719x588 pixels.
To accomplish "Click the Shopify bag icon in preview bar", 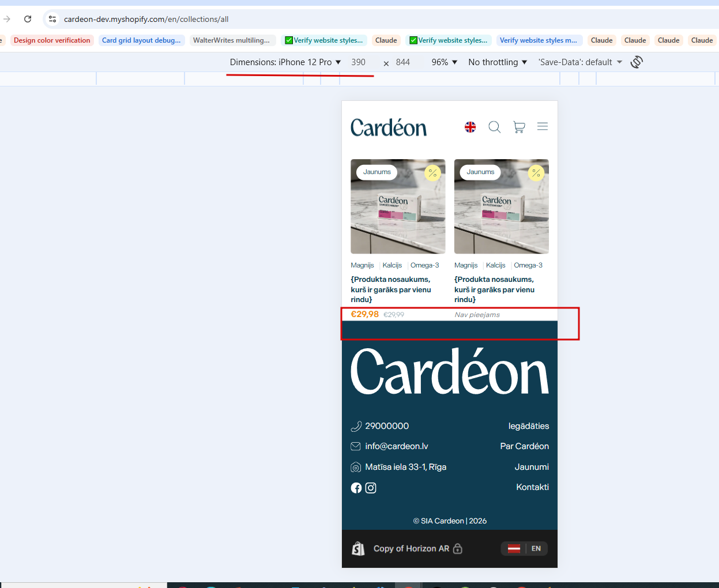I will [x=358, y=548].
